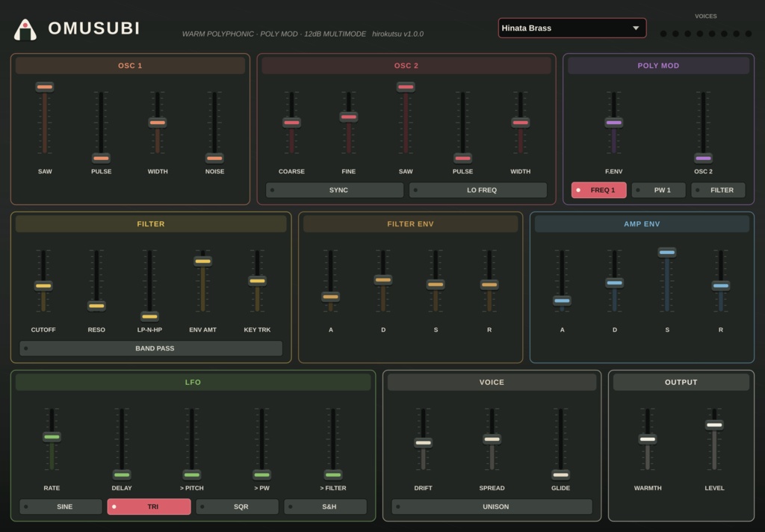The height and width of the screenshot is (532, 765).
Task: Click the Poly Mod OSC 2 slider handle
Action: click(x=703, y=158)
